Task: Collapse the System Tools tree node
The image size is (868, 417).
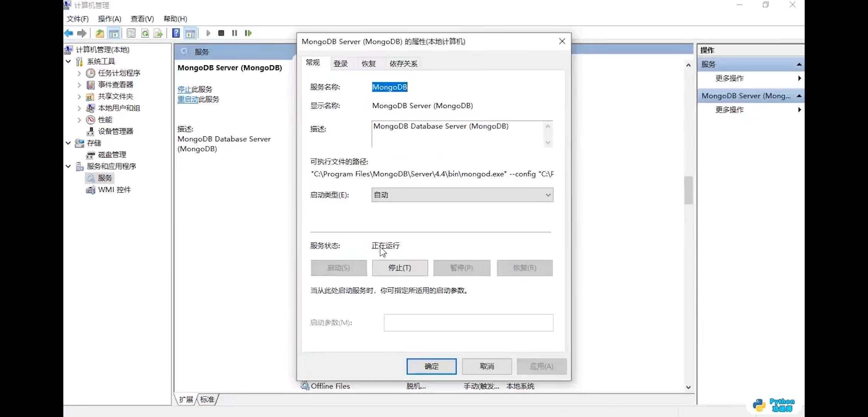Action: [x=68, y=61]
